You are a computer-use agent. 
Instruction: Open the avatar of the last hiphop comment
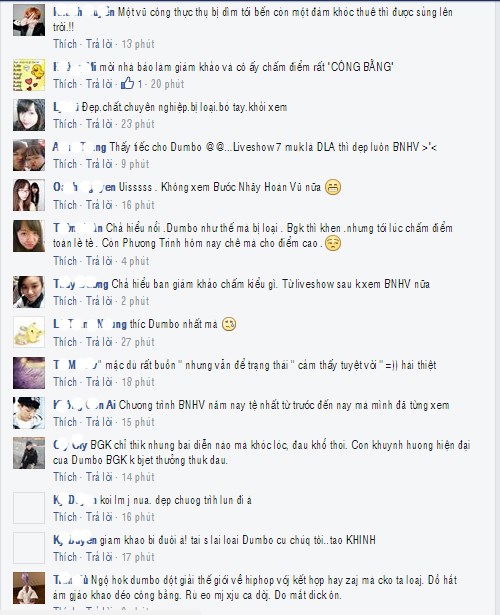pyautogui.click(x=29, y=588)
